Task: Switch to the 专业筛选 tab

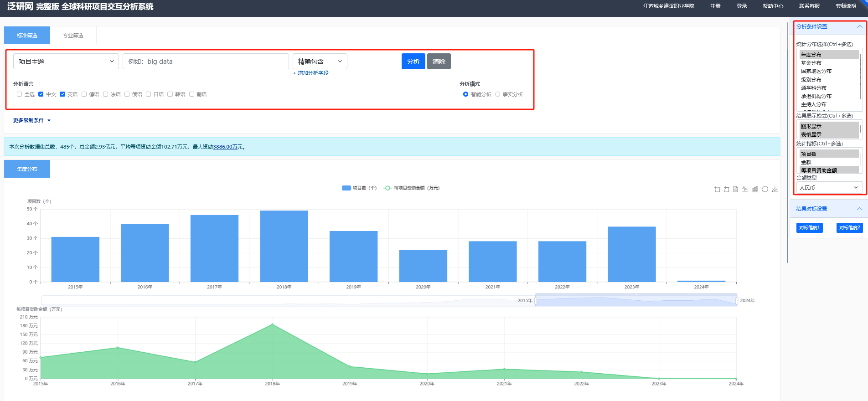Action: 73,35
